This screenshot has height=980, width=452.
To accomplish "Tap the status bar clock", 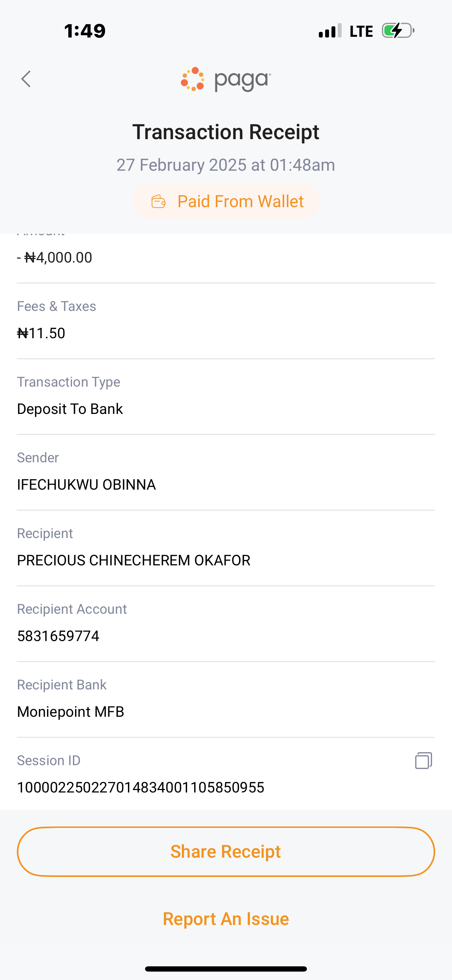I will [x=84, y=31].
